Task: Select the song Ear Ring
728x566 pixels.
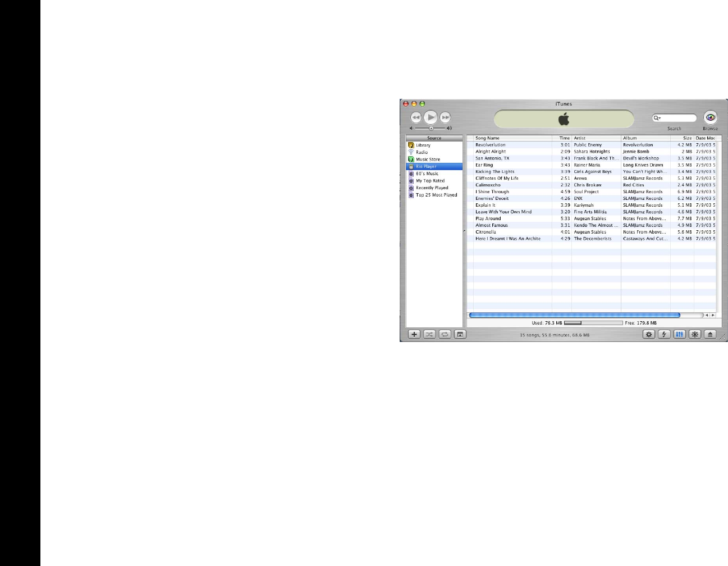Action: (484, 165)
